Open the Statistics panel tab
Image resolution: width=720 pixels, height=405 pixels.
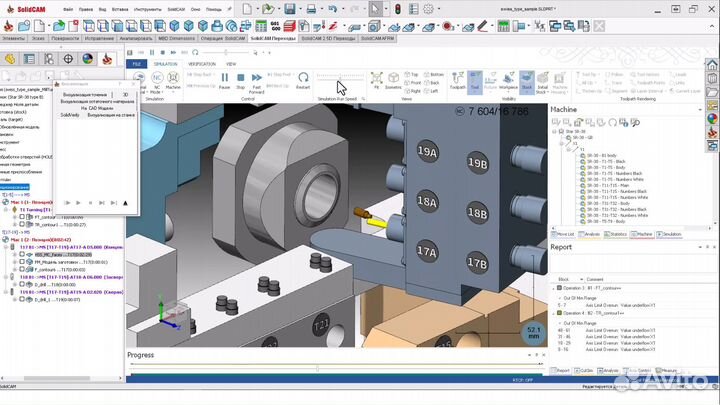[x=617, y=233]
